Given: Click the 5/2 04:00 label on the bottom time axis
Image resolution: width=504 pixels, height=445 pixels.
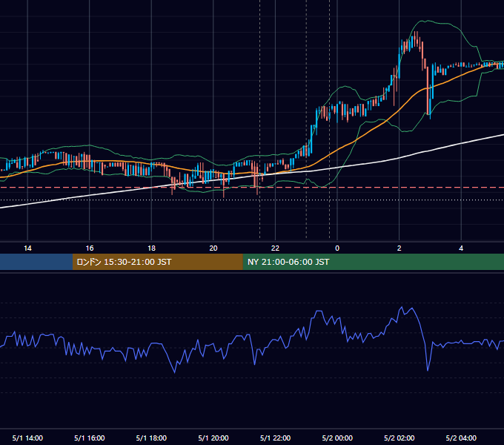Looking at the screenshot, I should click(x=461, y=438).
